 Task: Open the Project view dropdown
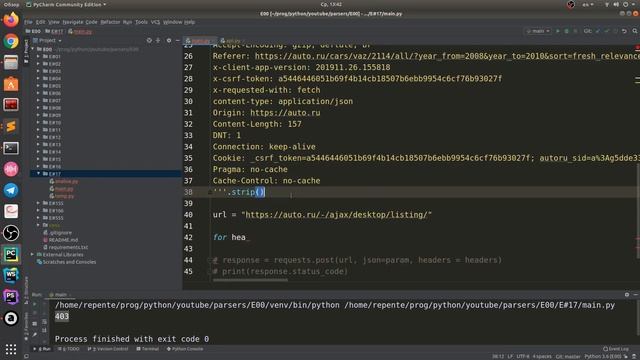(x=47, y=40)
